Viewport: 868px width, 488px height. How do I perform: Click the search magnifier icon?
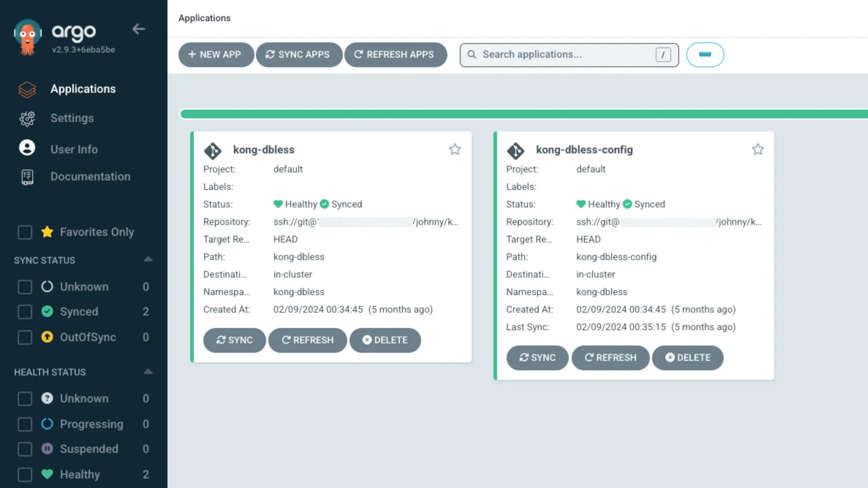[x=472, y=55]
